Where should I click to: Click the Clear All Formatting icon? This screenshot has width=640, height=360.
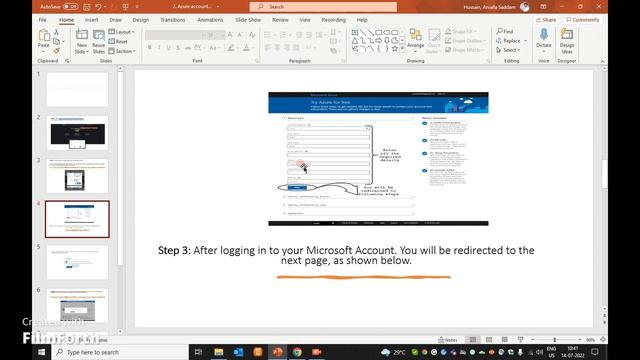point(252,35)
